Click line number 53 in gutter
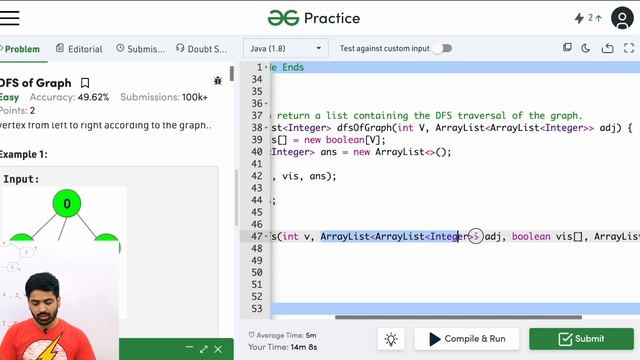 (257, 309)
